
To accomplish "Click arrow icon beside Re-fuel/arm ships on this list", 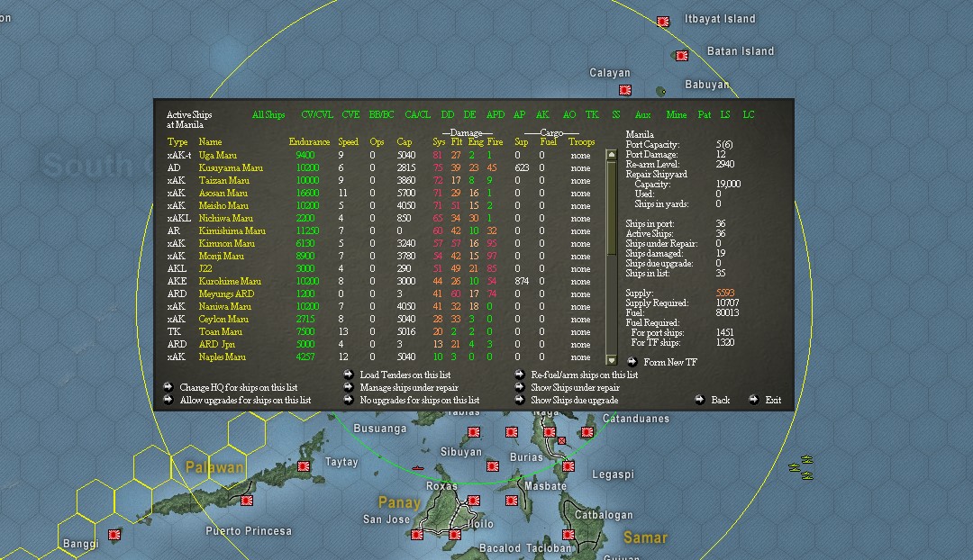I will pyautogui.click(x=520, y=375).
